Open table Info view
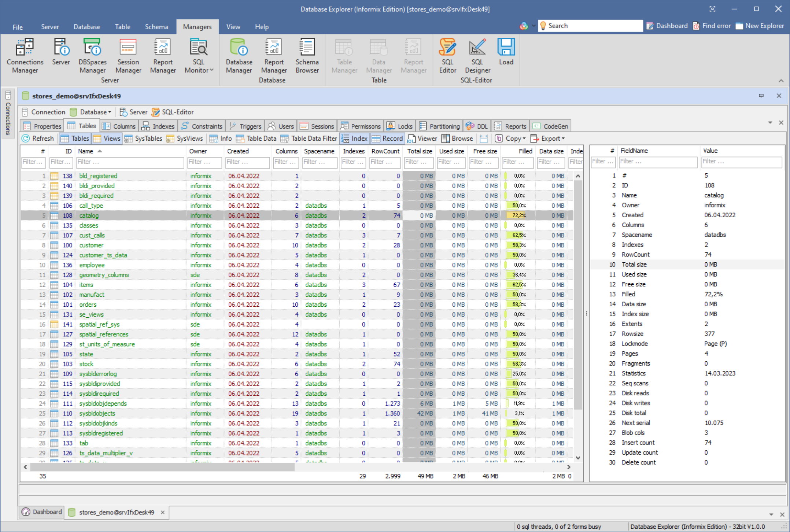 [221, 138]
